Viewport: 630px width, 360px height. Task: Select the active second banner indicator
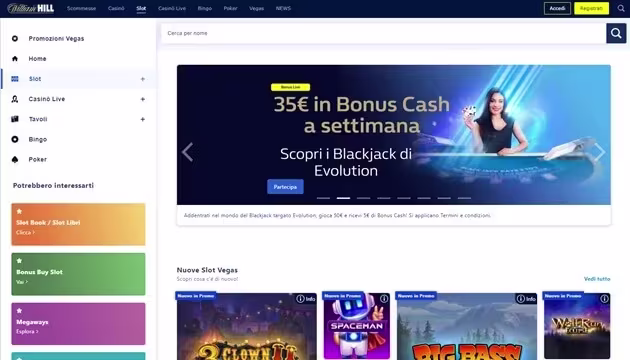pos(344,198)
